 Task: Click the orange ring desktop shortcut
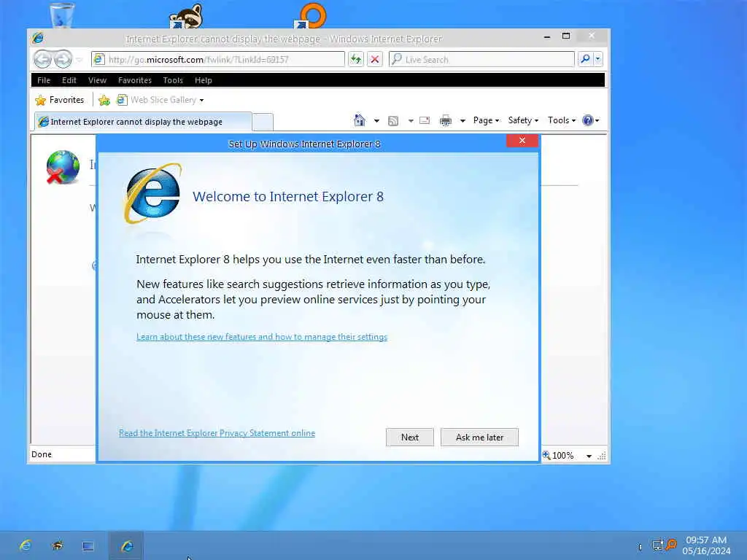tap(311, 15)
